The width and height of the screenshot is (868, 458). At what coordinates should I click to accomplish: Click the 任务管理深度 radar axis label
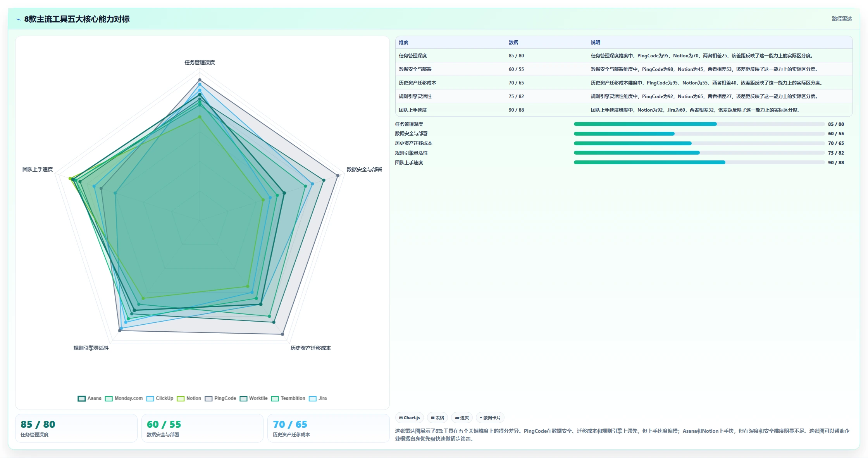click(x=200, y=62)
